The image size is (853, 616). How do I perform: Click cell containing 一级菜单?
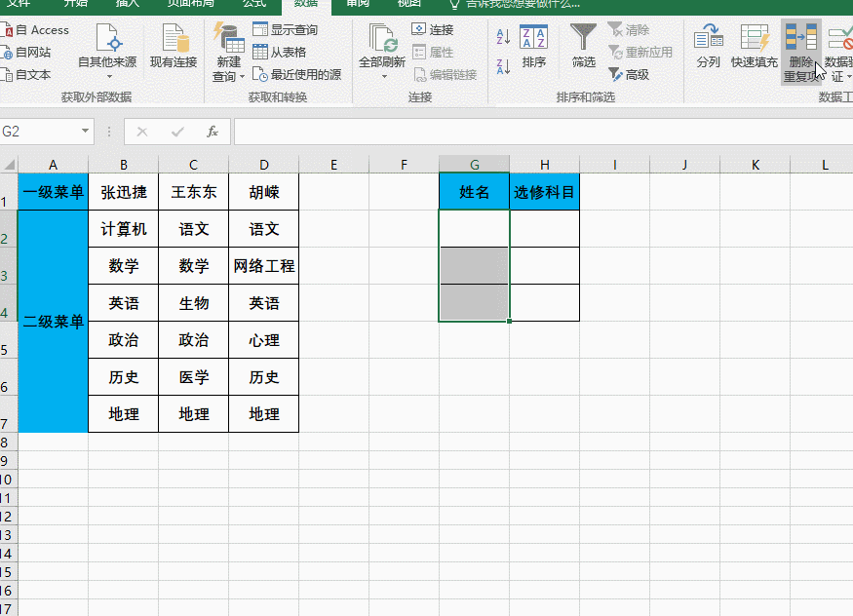tap(53, 191)
